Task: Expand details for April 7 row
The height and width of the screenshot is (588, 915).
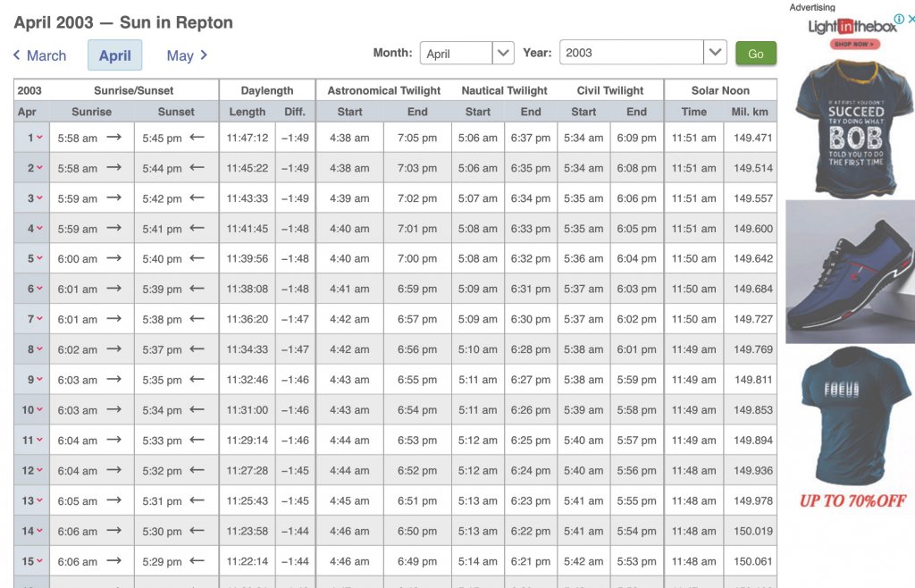Action: [34, 320]
